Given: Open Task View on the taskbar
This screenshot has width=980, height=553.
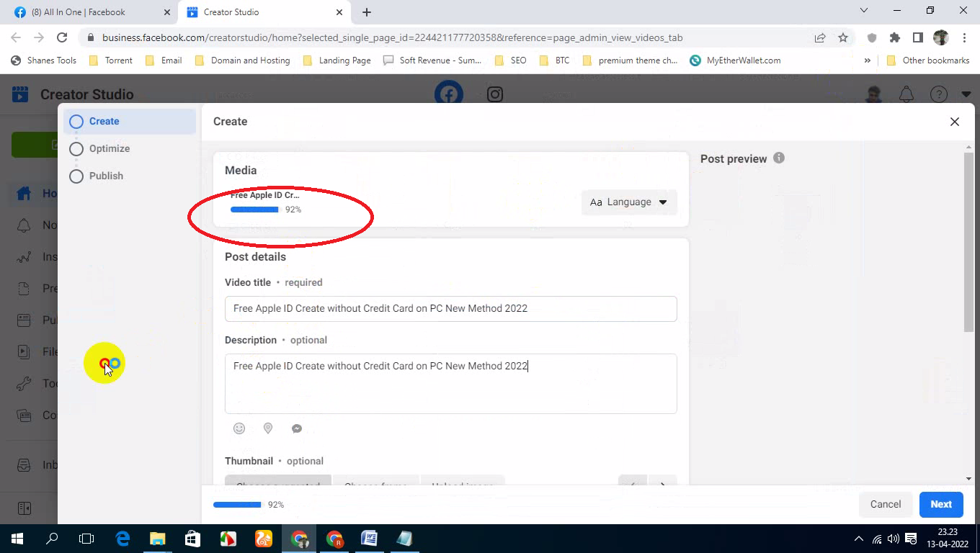Looking at the screenshot, I should point(86,539).
